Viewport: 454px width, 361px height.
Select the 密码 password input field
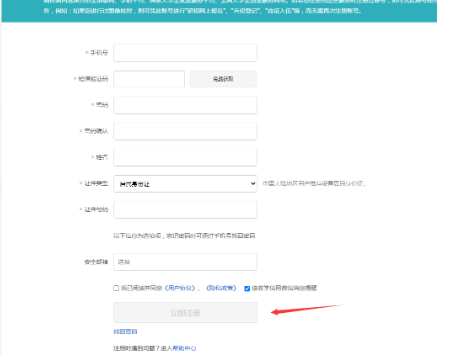185,105
